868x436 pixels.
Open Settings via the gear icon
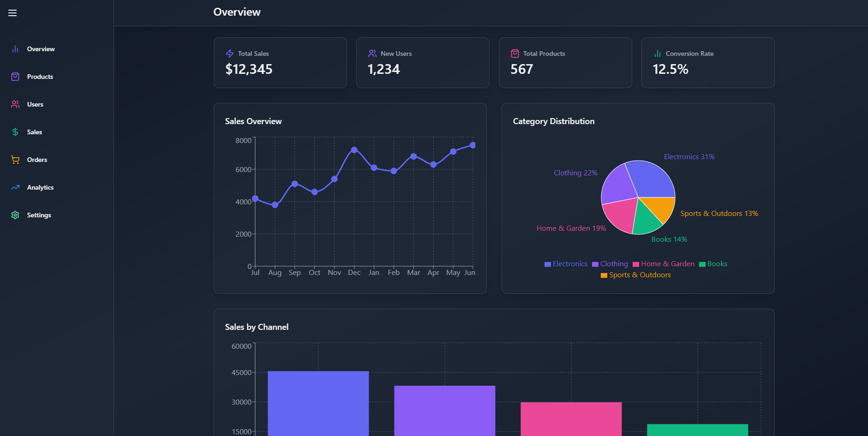pos(15,215)
